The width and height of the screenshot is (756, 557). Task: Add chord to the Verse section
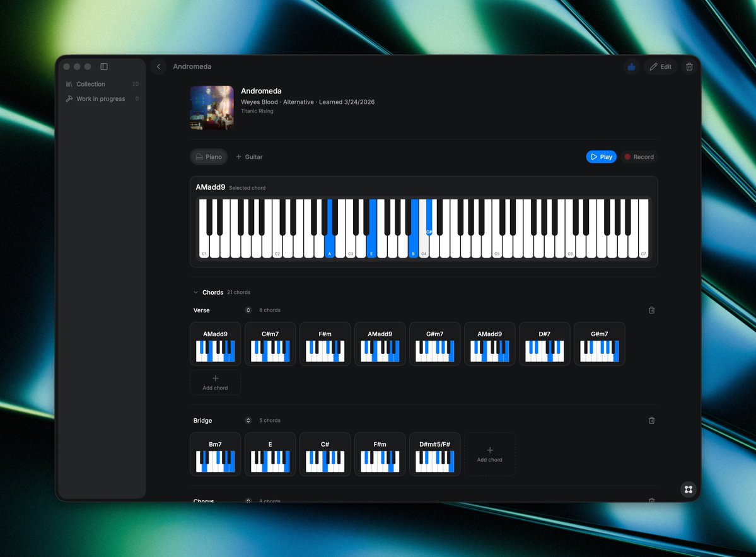coord(216,382)
